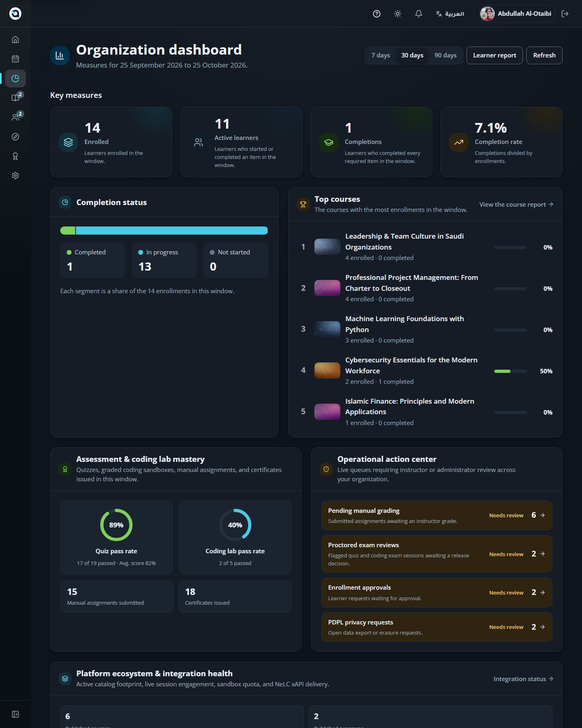This screenshot has width=582, height=728.
Task: Click the Top courses trophy icon
Action: point(303,205)
